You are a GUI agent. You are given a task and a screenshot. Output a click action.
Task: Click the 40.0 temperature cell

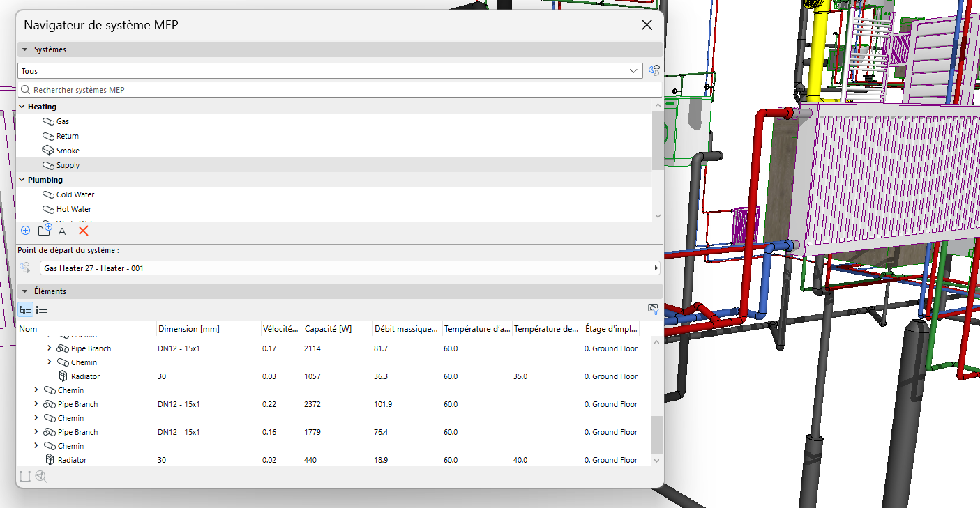pyautogui.click(x=520, y=460)
